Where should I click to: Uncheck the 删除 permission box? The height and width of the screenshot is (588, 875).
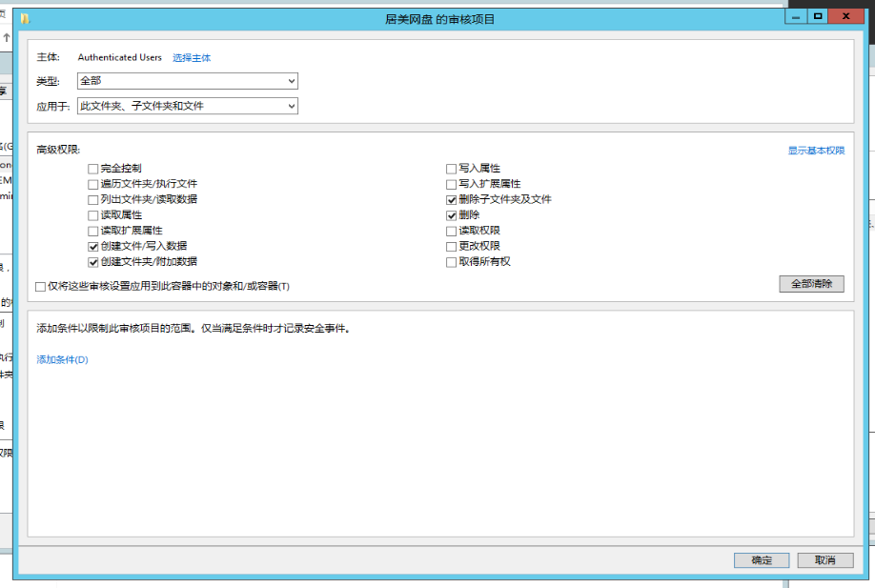(452, 215)
